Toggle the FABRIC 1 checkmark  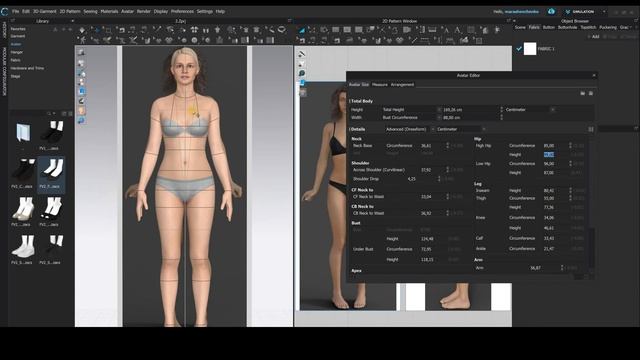pos(519,49)
